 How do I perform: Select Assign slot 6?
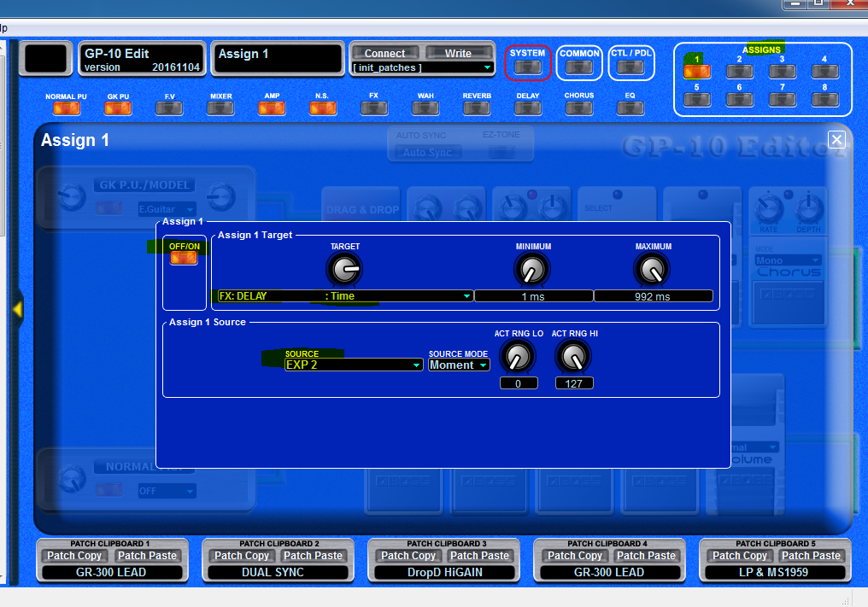pyautogui.click(x=740, y=100)
